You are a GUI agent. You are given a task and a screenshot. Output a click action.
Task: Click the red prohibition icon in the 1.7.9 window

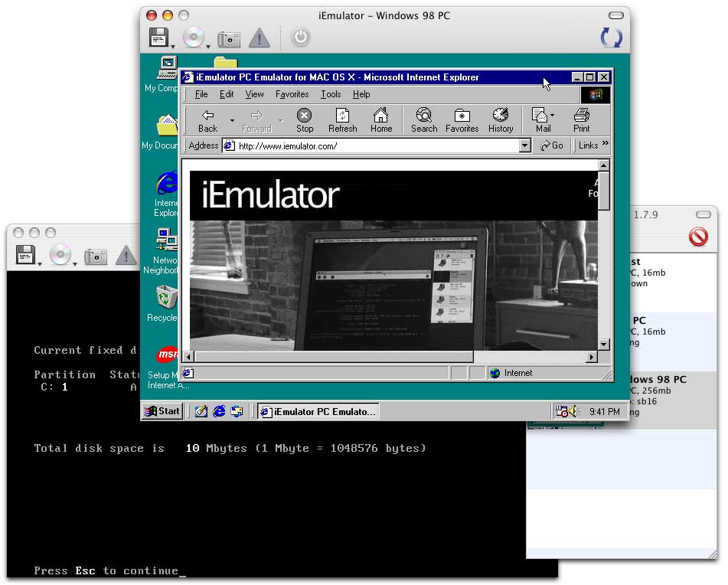click(x=698, y=237)
